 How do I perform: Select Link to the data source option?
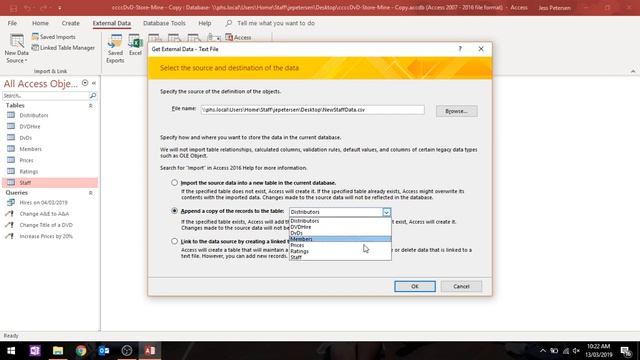click(x=174, y=241)
